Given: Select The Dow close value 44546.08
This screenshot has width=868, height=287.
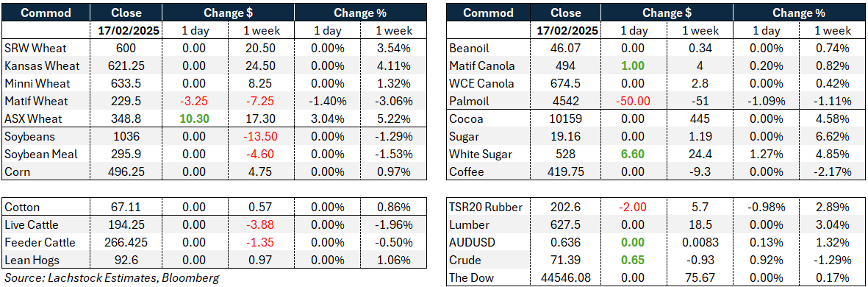Looking at the screenshot, I should (x=569, y=279).
